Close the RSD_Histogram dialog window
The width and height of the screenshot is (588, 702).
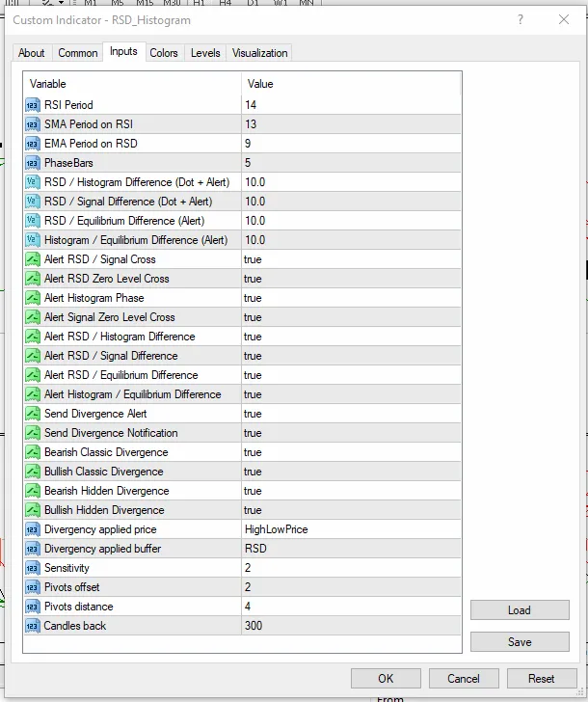click(564, 19)
